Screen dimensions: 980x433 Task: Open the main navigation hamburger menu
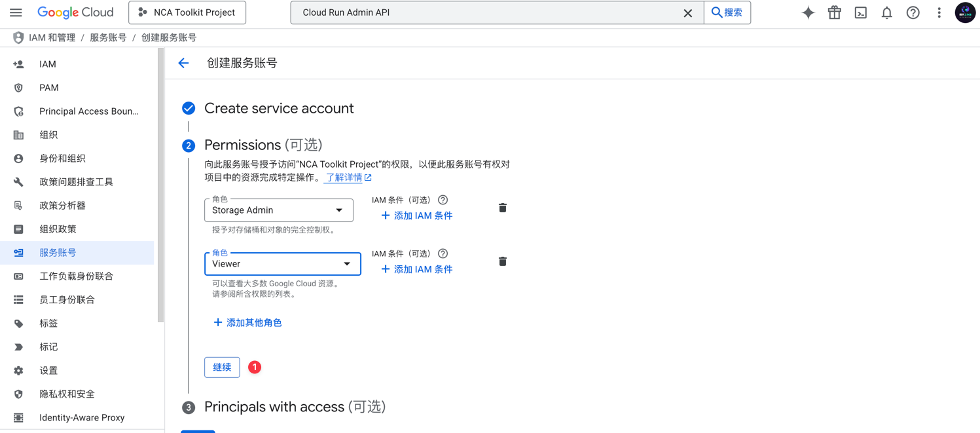tap(16, 12)
